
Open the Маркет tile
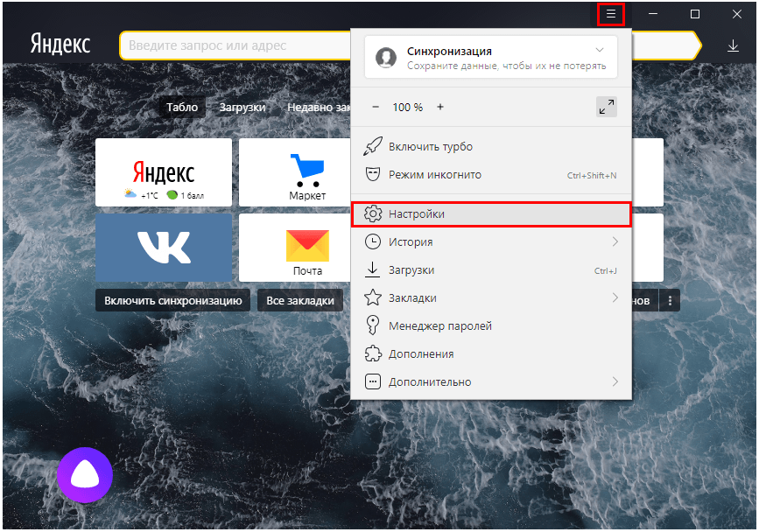pos(295,172)
